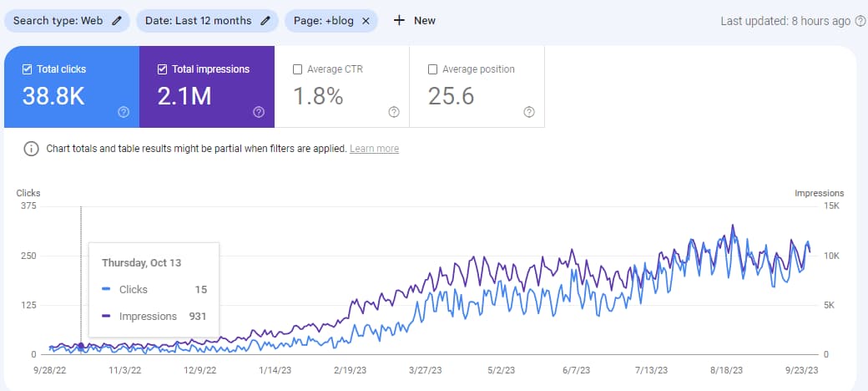Open help icon on Average CTR card
Screen dimensions: 868x391
coord(394,112)
